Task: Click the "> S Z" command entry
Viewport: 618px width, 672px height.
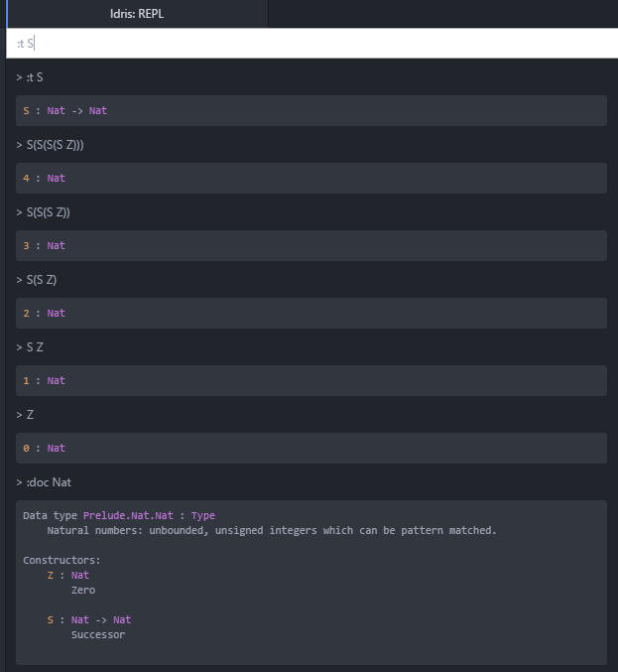Action: point(31,346)
